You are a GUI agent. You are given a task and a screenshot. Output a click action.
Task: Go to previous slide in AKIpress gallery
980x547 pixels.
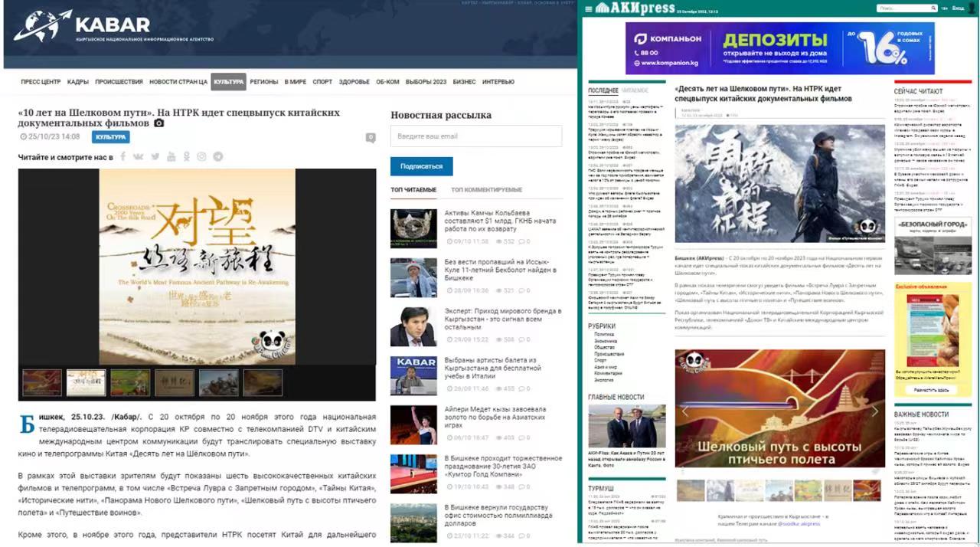point(685,411)
